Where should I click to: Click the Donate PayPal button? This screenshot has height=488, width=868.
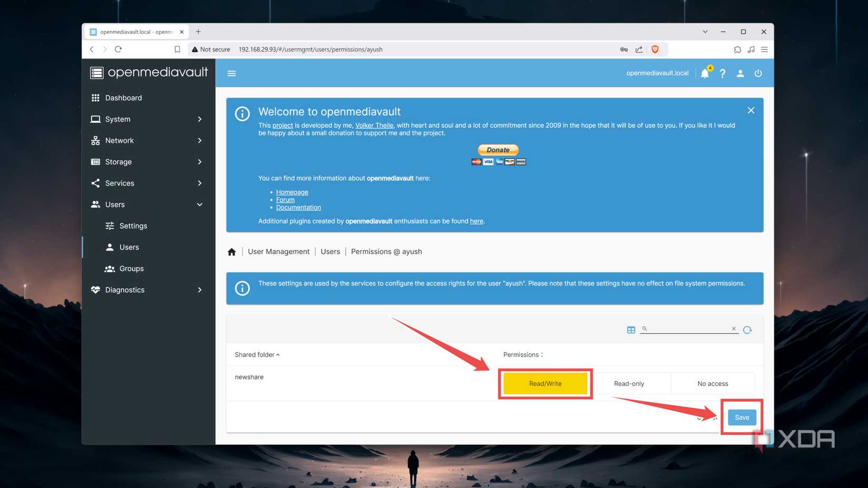pyautogui.click(x=498, y=150)
